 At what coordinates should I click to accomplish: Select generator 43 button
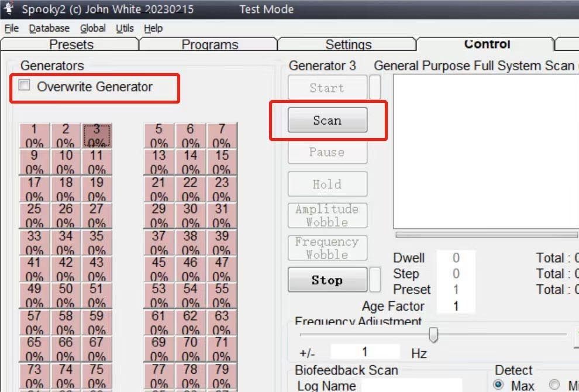pos(96,269)
